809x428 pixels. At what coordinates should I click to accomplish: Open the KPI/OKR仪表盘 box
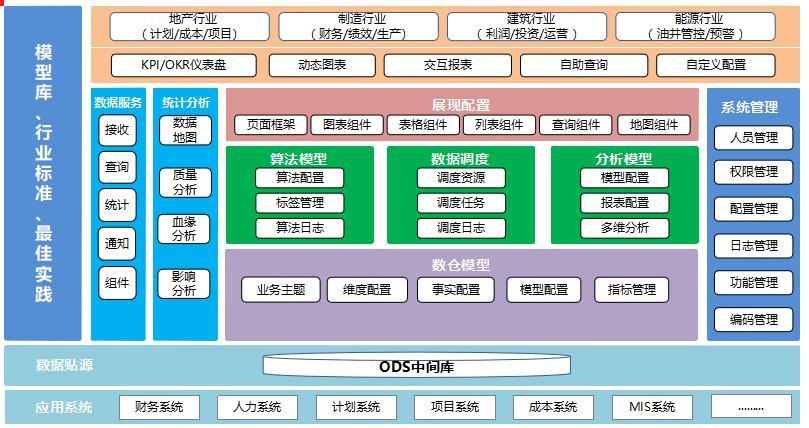click(184, 65)
